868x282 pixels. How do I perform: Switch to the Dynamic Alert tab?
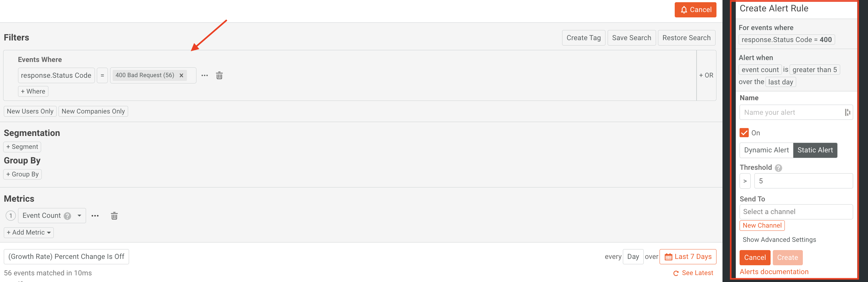766,150
